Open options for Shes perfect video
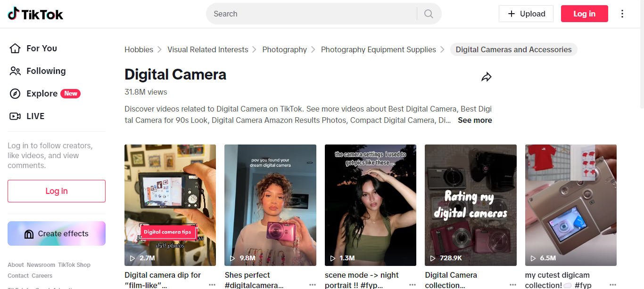The height and width of the screenshot is (289, 644). tap(312, 285)
